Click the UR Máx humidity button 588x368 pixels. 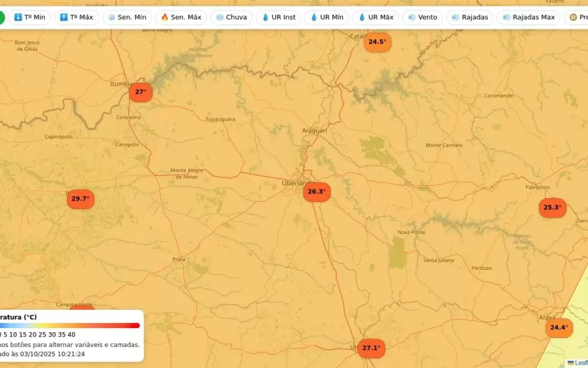coord(376,17)
